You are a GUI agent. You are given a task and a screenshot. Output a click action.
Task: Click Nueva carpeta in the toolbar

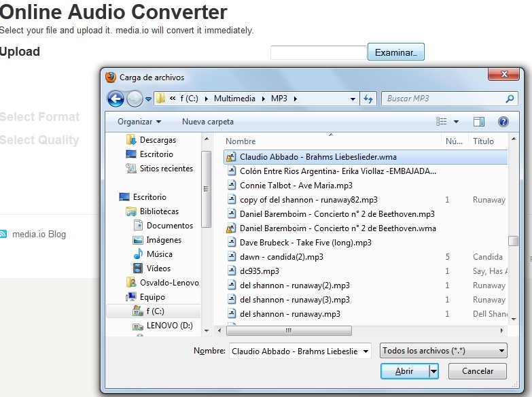(x=208, y=122)
